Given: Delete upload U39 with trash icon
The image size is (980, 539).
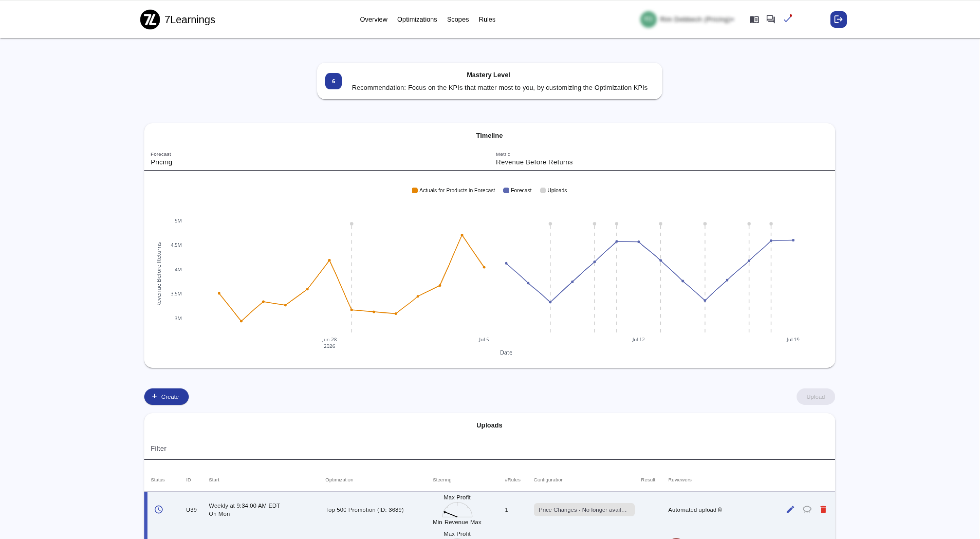Looking at the screenshot, I should click(823, 509).
